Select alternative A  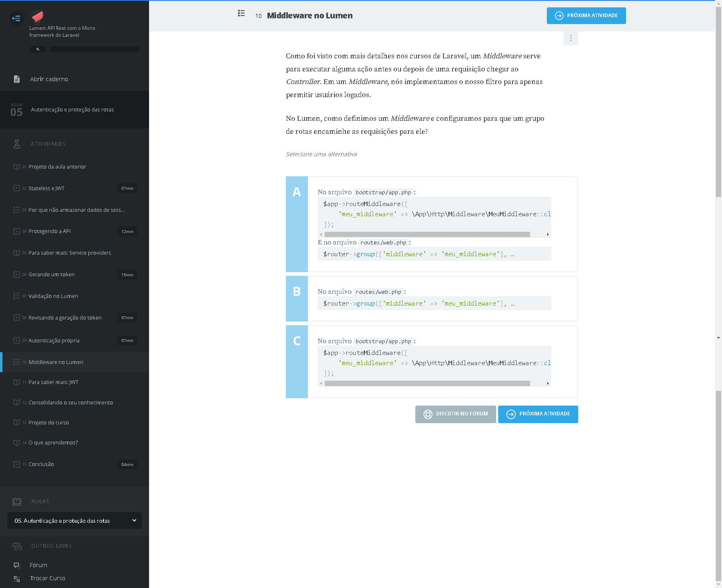[297, 224]
